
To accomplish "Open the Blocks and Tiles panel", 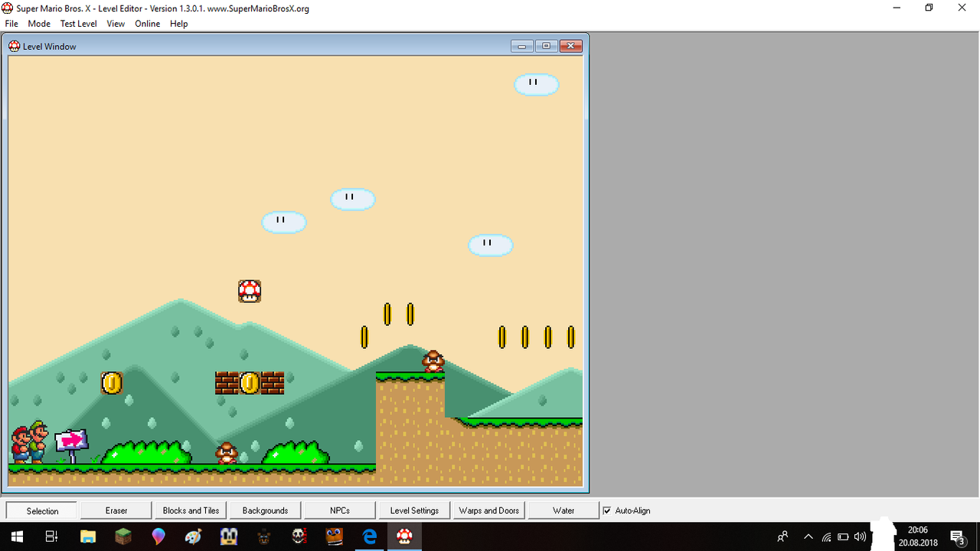I will [191, 510].
